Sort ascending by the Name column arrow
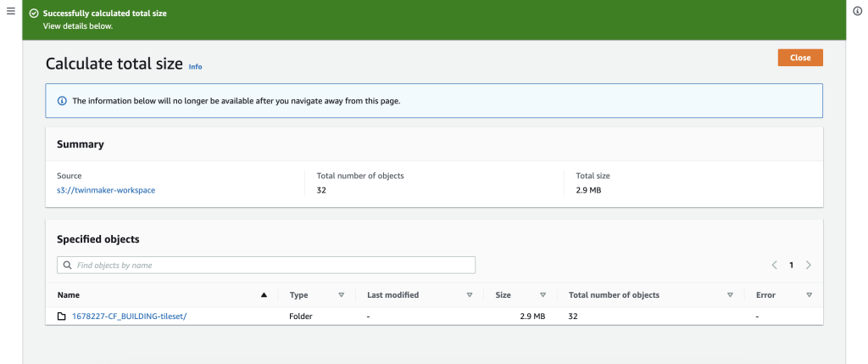Image resolution: width=868 pixels, height=364 pixels. (x=264, y=295)
